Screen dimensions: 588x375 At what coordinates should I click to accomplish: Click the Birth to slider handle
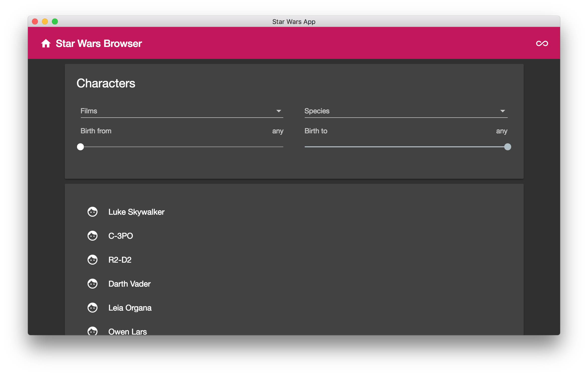coord(507,147)
